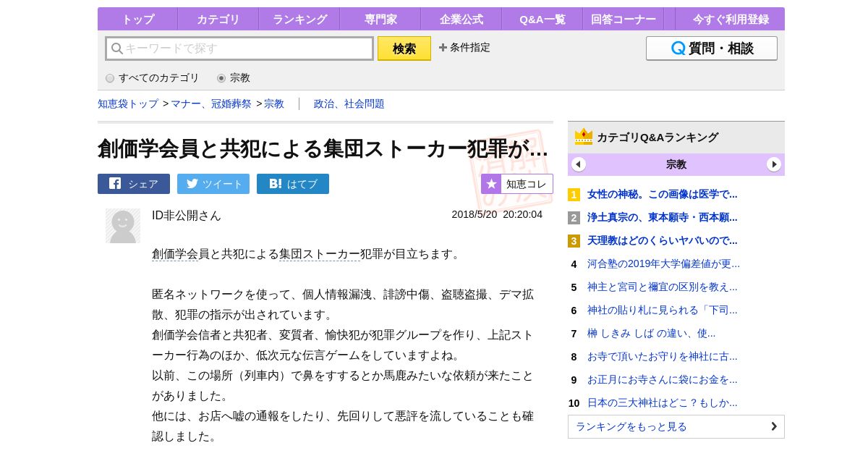Viewport: 868px width, 456px height.
Task: Click the post date 2018/5/20 20:20:04
Action: (x=497, y=214)
